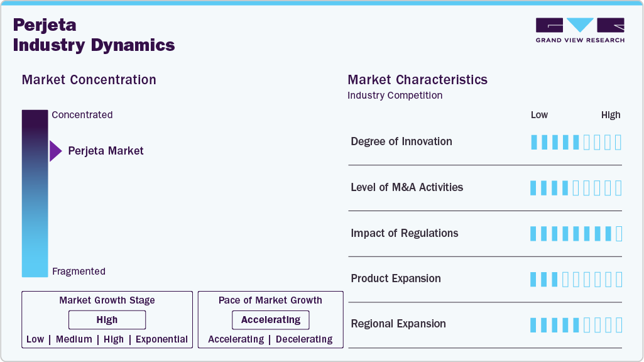This screenshot has height=362, width=644.
Task: Click the highlighted High growth stage box
Action: (x=107, y=320)
